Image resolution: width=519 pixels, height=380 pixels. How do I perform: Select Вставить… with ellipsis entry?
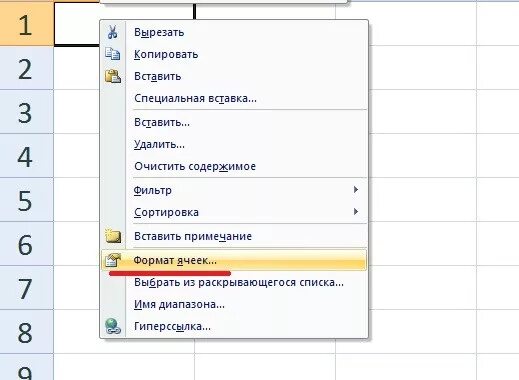click(234, 122)
